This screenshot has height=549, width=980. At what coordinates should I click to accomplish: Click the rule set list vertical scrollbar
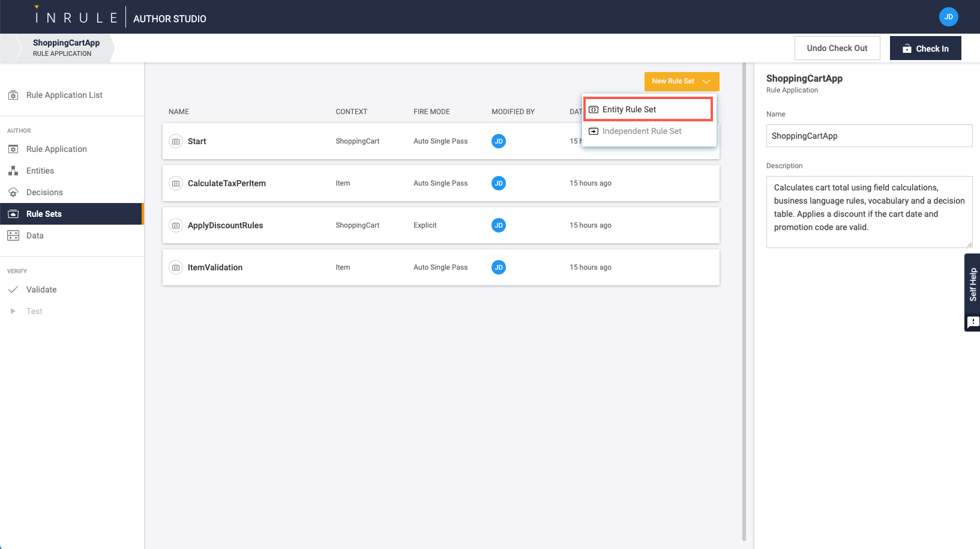pos(744,300)
